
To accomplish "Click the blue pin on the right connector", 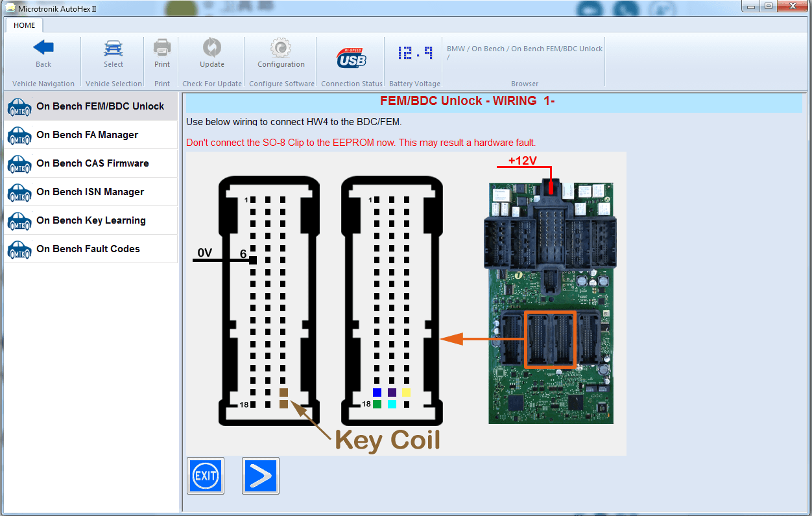I will pyautogui.click(x=377, y=392).
